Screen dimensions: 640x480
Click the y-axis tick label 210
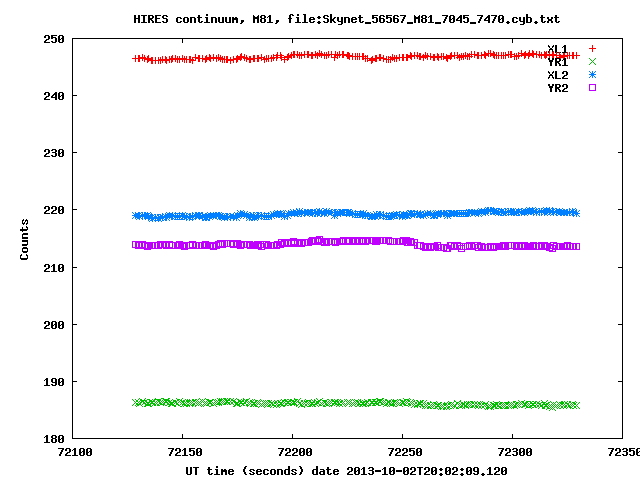pyautogui.click(x=54, y=268)
